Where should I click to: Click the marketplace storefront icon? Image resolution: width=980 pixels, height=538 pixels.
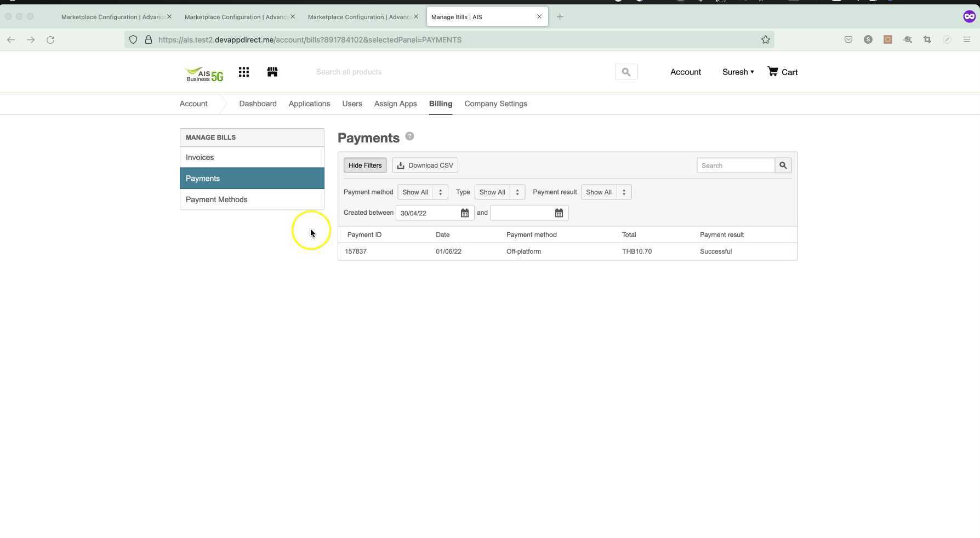(272, 72)
